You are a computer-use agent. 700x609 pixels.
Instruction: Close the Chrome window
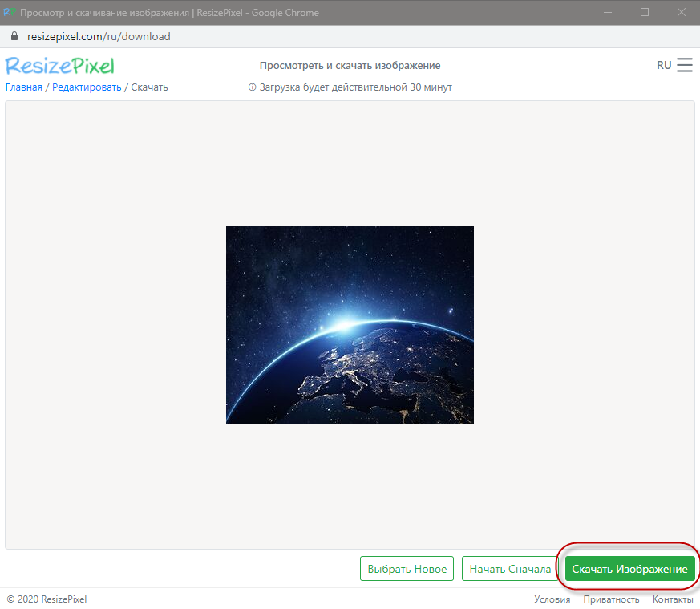pos(682,13)
